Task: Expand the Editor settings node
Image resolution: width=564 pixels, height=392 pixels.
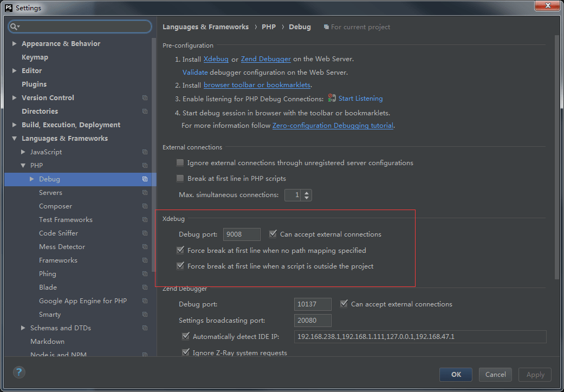Action: [x=15, y=71]
